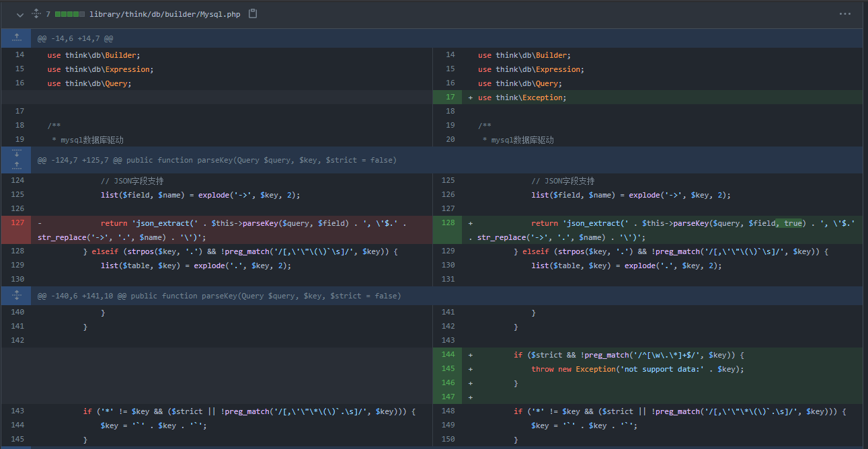Click the right comment '* mysql数据库驱动' on line 20
This screenshot has height=449, width=868.
click(x=518, y=140)
